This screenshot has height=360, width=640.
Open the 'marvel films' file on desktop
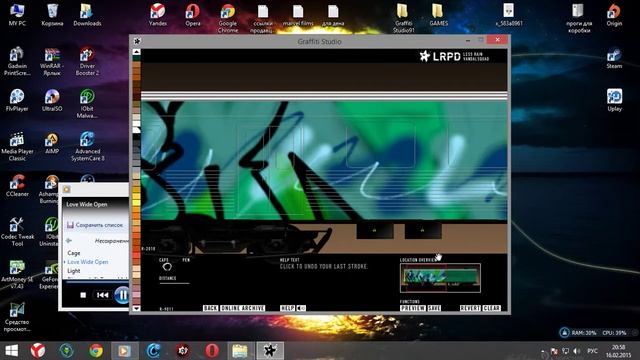point(298,15)
